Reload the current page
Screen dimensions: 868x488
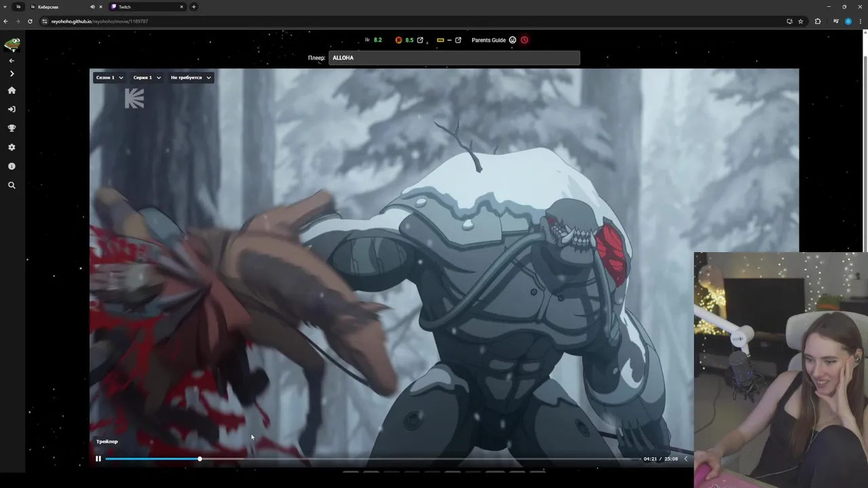[30, 21]
